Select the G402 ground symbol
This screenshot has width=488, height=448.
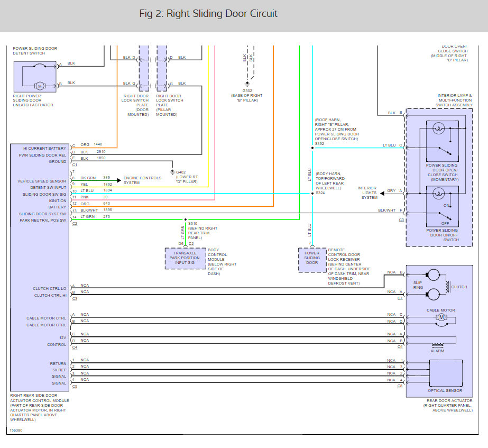[172, 172]
